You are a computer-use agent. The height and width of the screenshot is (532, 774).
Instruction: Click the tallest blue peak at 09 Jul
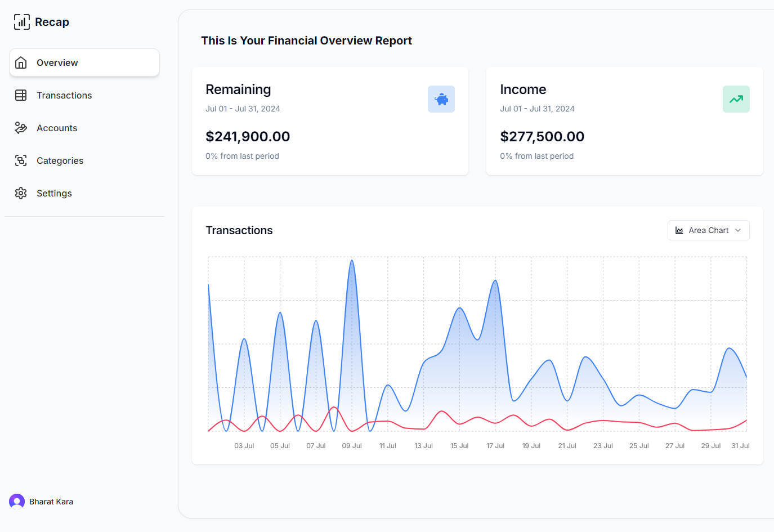[352, 261]
